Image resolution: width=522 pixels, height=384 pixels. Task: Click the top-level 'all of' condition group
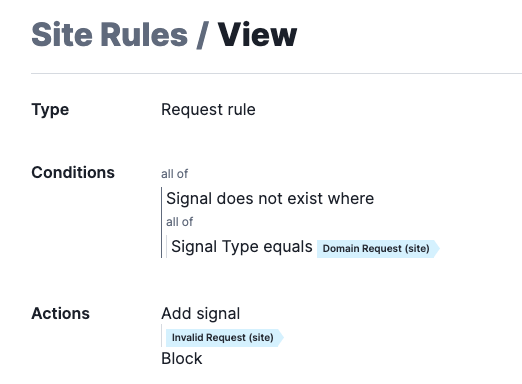pyautogui.click(x=174, y=174)
